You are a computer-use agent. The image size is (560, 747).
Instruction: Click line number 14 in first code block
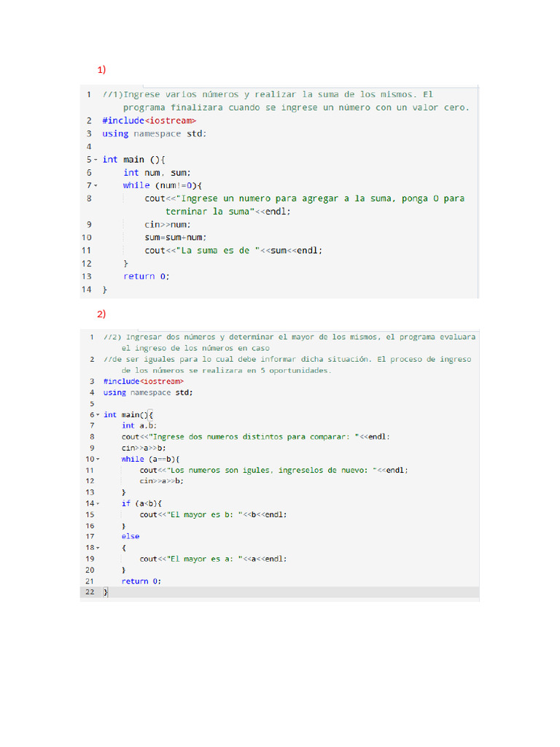[x=86, y=290]
